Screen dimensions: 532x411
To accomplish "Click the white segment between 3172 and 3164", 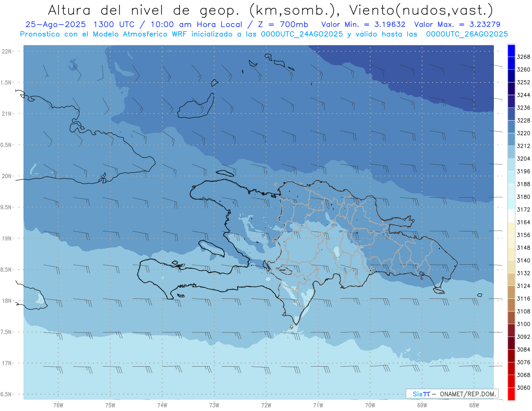I will tap(511, 216).
